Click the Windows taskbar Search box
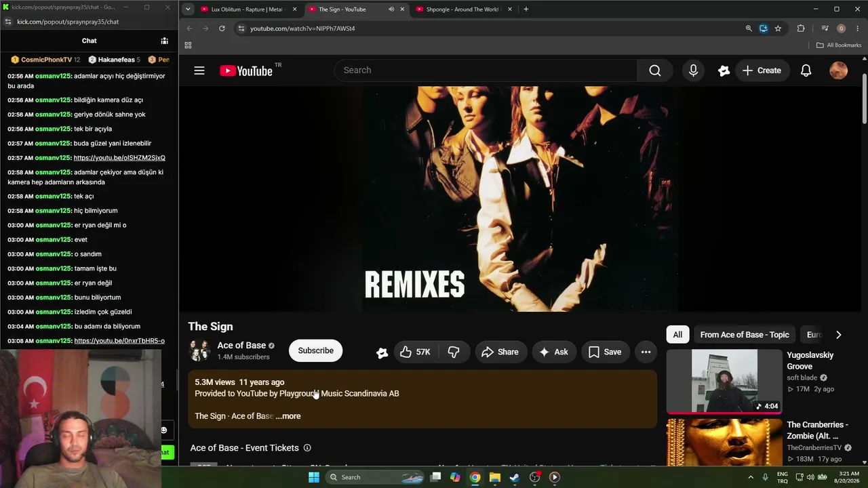 [375, 477]
